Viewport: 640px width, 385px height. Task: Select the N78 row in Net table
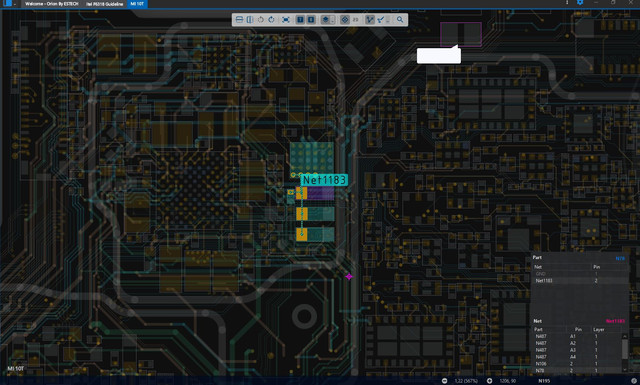pos(577,370)
